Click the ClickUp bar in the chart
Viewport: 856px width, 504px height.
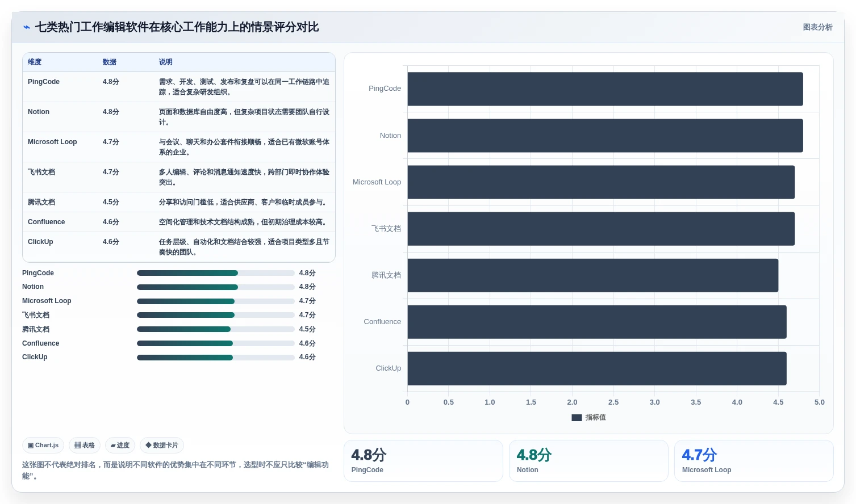tap(597, 368)
